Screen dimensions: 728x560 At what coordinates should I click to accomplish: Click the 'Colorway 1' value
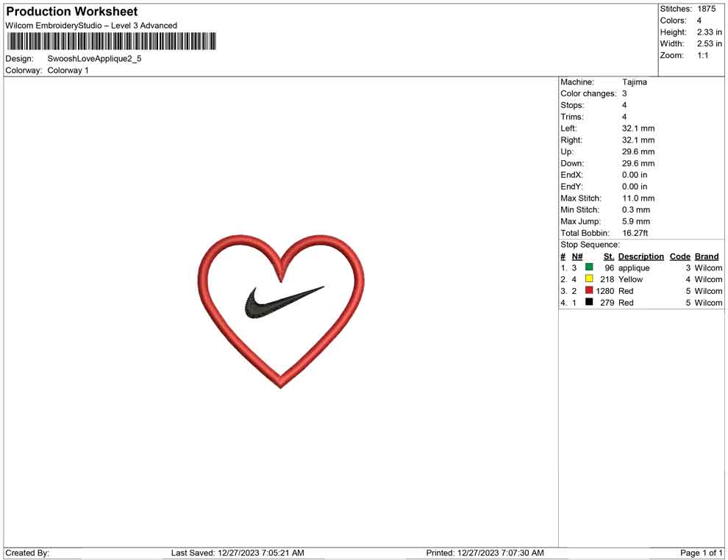pyautogui.click(x=68, y=71)
